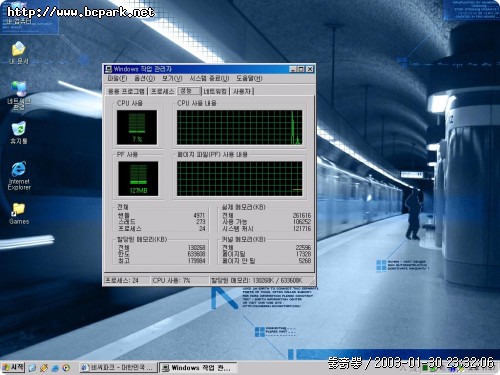Launch the Internet Explorer desktop shortcut
Image resolution: width=500 pixels, height=375 pixels.
click(x=19, y=176)
